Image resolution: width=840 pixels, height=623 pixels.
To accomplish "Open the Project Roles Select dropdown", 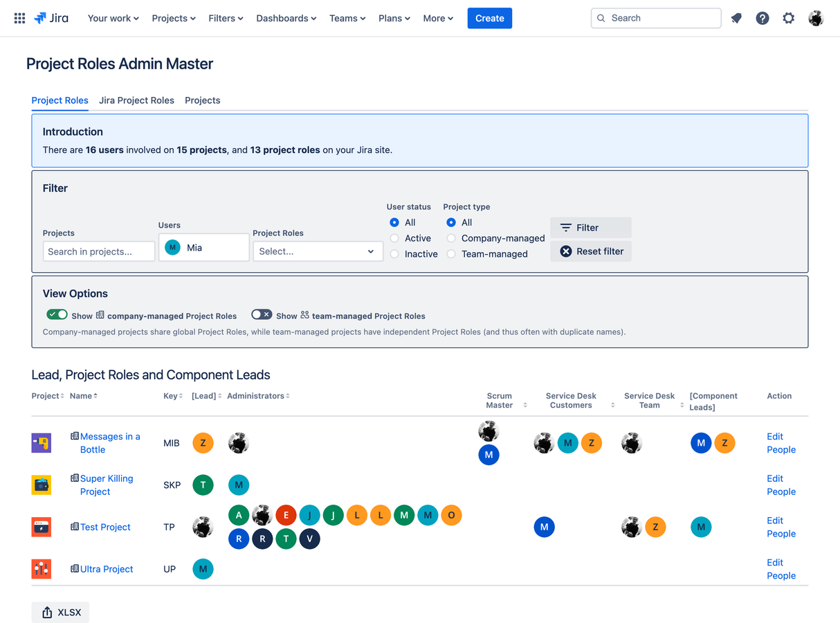I will pyautogui.click(x=318, y=251).
